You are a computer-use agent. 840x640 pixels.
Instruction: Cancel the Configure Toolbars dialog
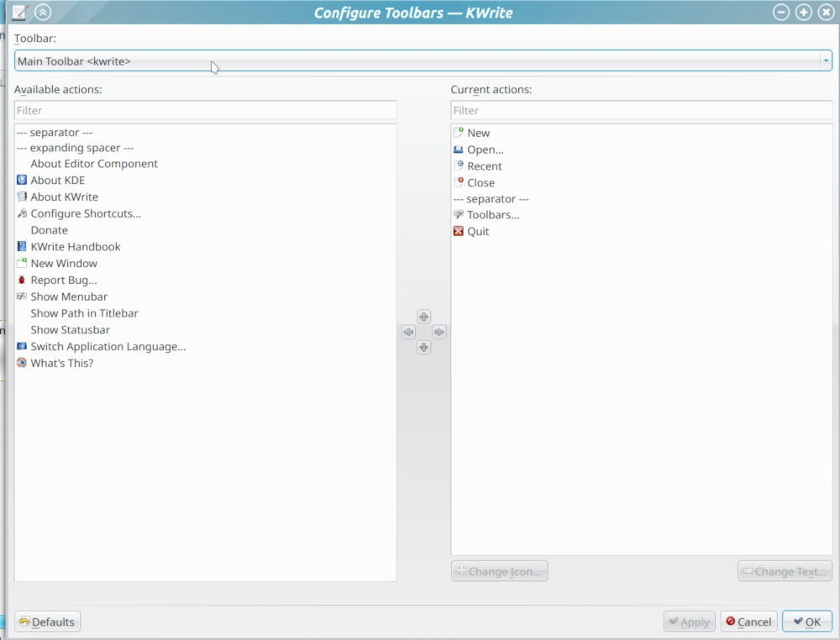pos(748,622)
